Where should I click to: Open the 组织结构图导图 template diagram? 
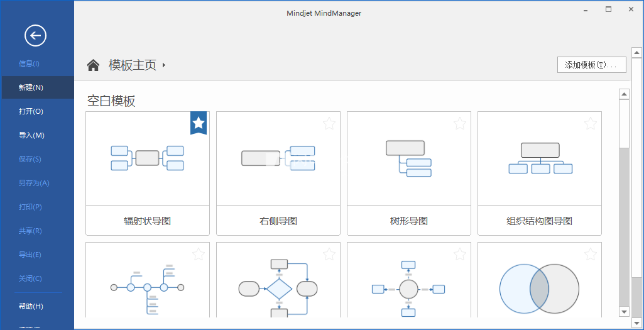click(x=540, y=158)
